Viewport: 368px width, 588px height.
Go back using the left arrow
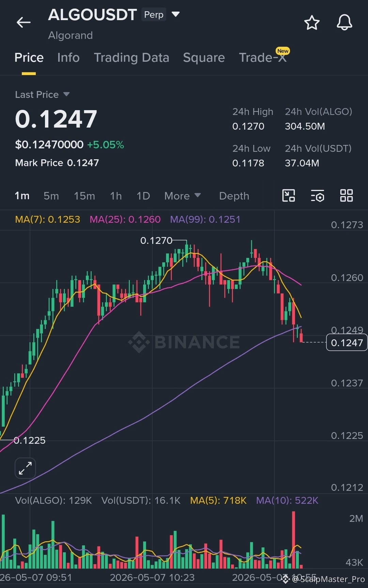24,23
